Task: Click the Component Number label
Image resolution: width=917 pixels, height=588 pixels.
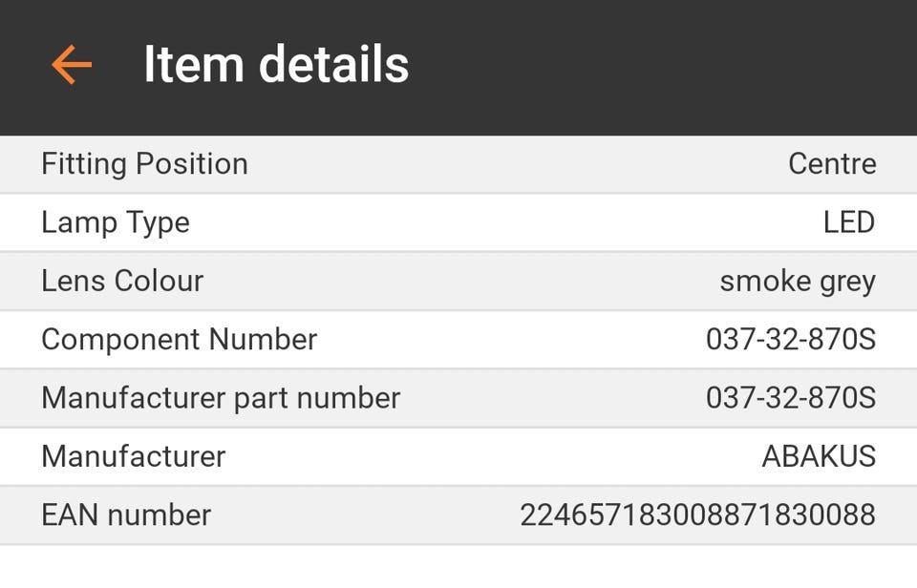Action: coord(179,339)
